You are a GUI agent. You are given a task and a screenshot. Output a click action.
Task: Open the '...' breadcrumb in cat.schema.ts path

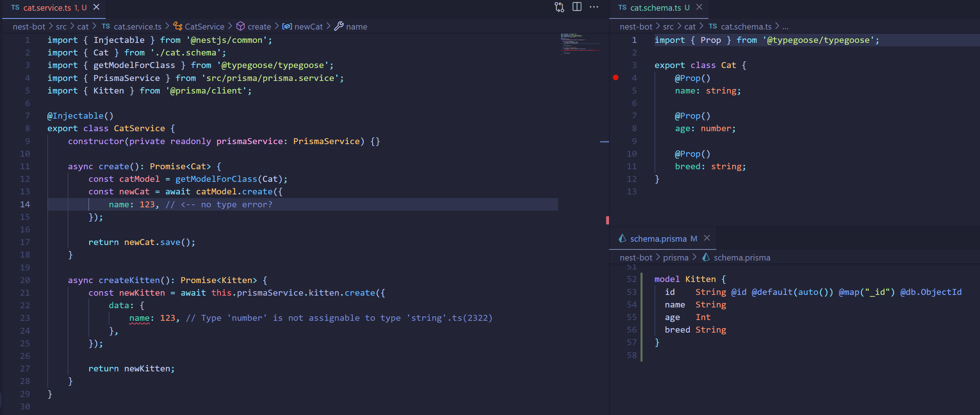[785, 26]
